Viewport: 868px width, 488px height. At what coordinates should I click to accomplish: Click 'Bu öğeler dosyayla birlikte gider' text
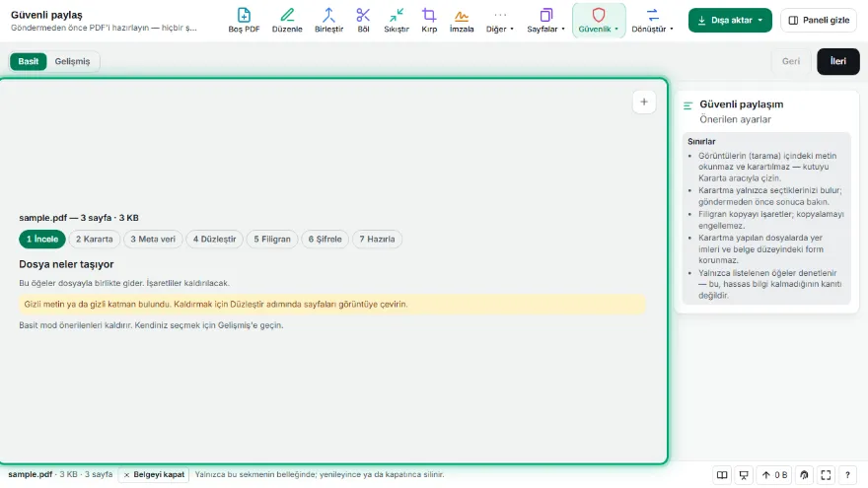pos(124,283)
